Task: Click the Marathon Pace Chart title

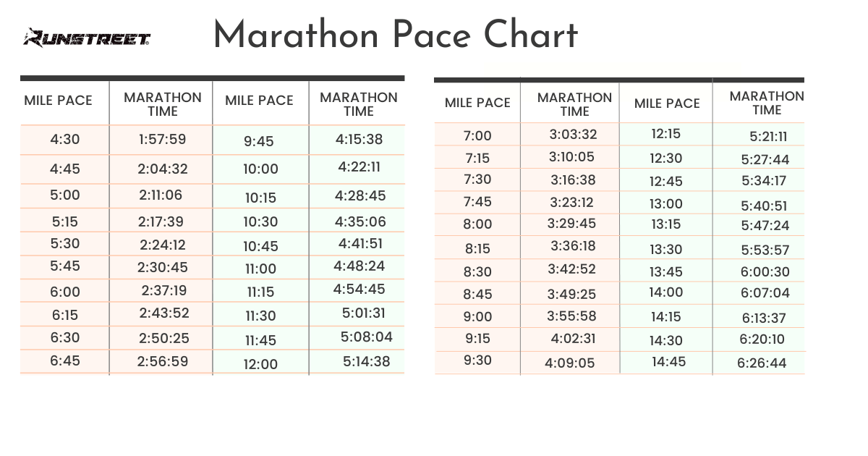Action: click(x=396, y=35)
